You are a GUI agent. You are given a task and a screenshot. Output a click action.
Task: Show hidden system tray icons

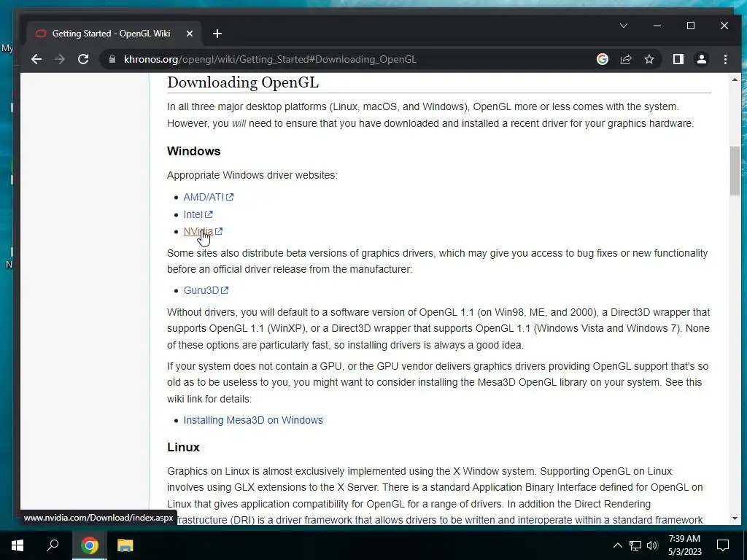tap(617, 545)
